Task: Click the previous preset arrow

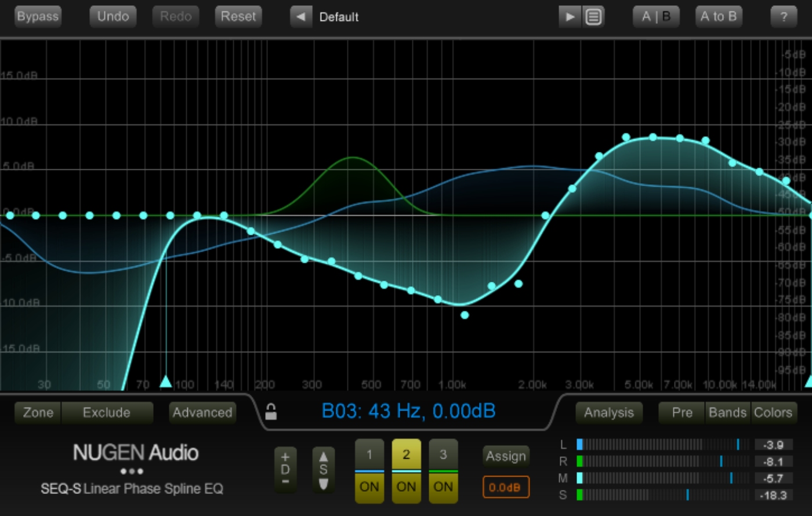Action: (x=301, y=16)
